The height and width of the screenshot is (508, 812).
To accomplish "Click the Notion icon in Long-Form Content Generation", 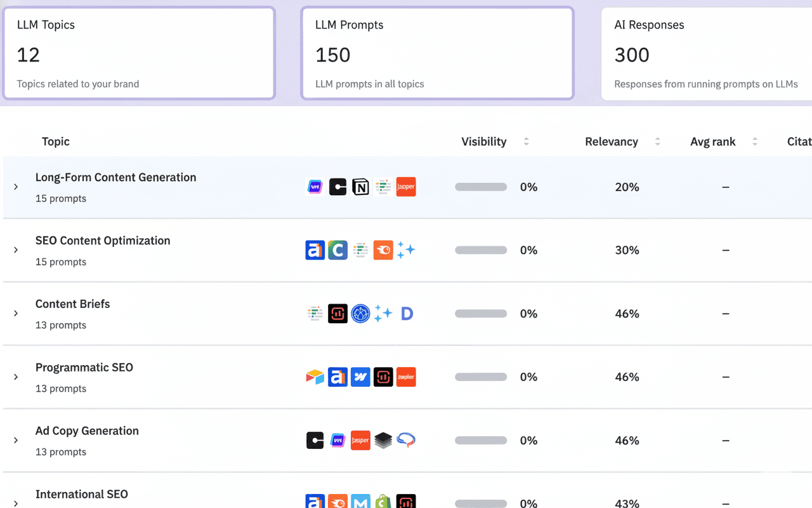I will [360, 187].
